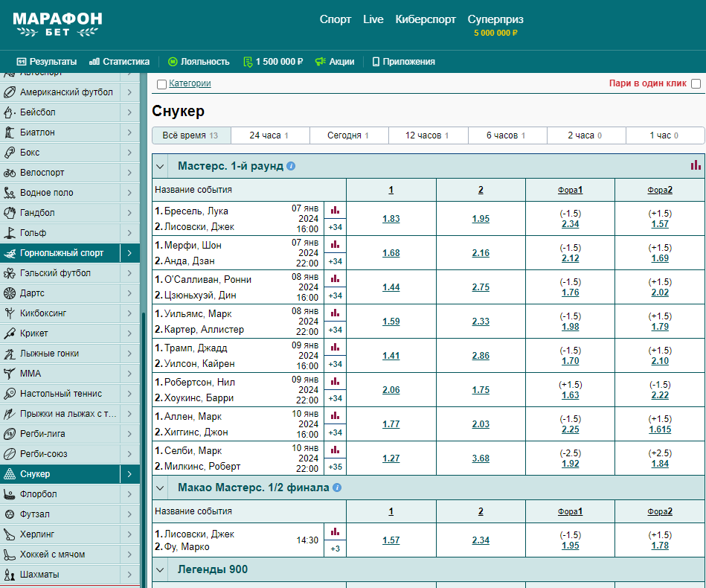Show +3 more markets for Lisowski vs Fu

point(335,549)
